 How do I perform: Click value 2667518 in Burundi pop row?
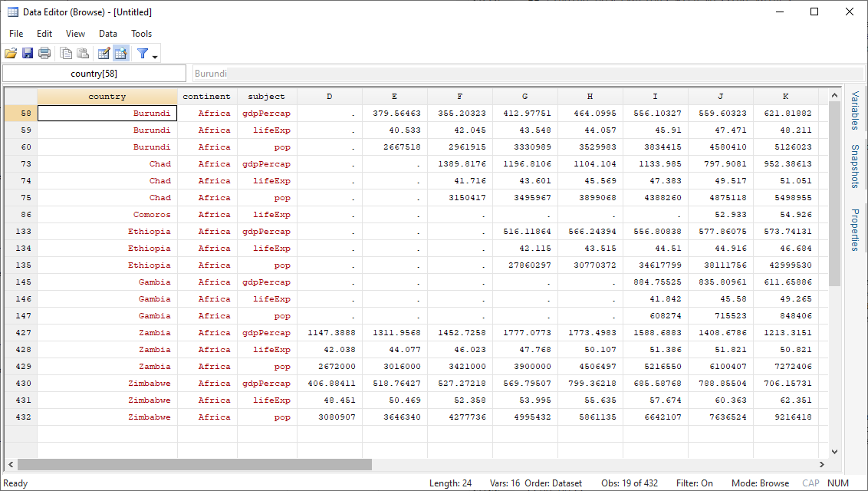pos(395,147)
